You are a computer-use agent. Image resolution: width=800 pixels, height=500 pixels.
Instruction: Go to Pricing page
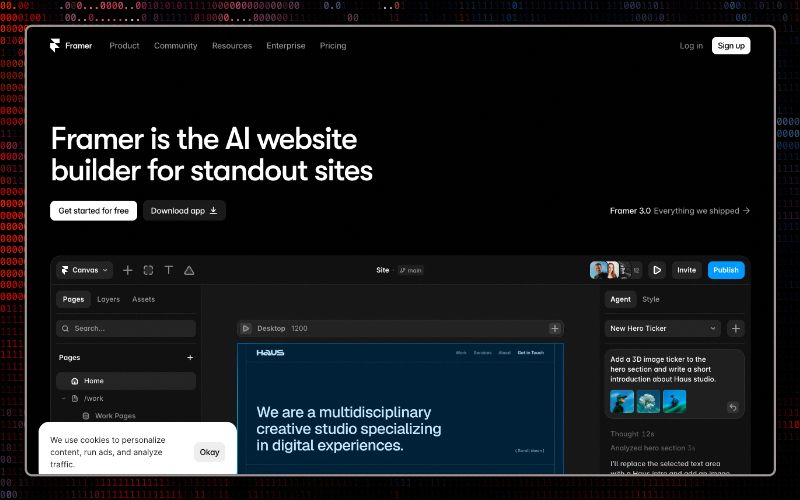click(333, 45)
